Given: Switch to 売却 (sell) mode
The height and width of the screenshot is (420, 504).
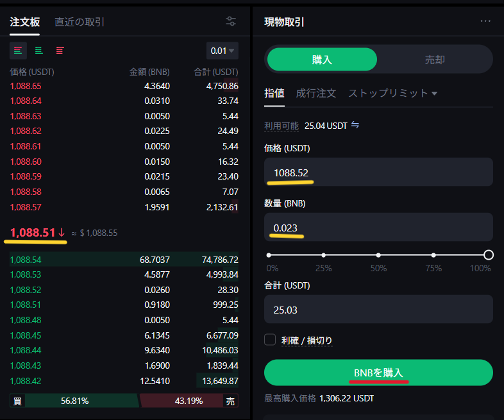Looking at the screenshot, I should [435, 60].
